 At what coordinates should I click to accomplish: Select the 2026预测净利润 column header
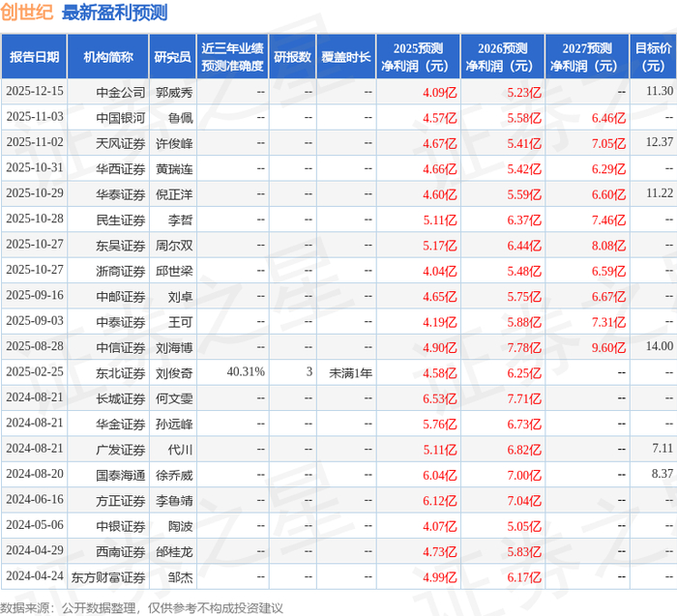tap(503, 56)
